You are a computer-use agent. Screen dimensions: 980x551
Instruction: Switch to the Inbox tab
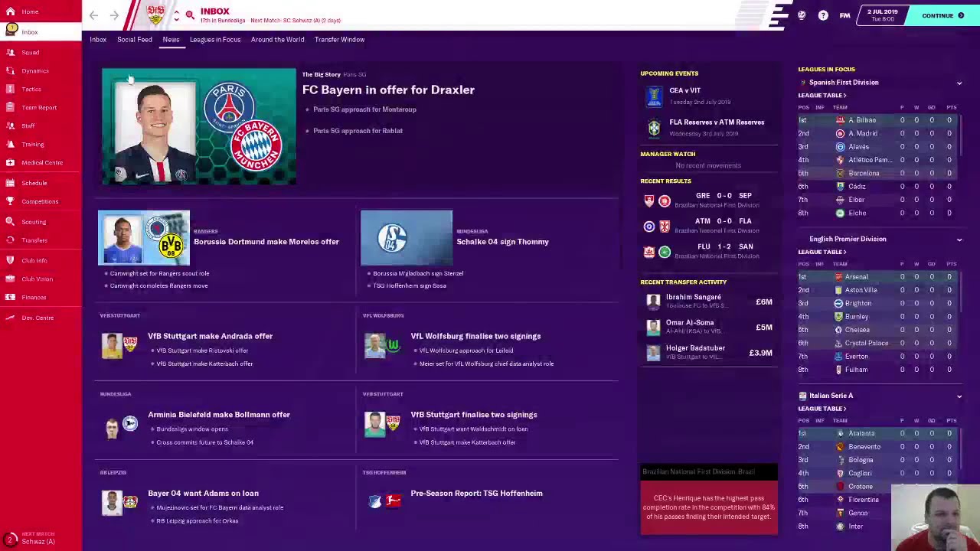[x=98, y=40]
